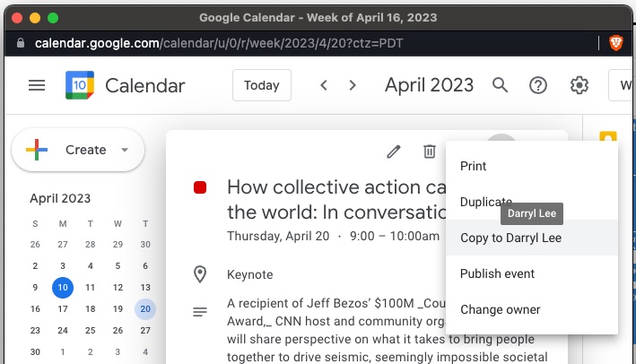Click the April 2023 header title
The image size is (636, 364).
click(x=429, y=85)
